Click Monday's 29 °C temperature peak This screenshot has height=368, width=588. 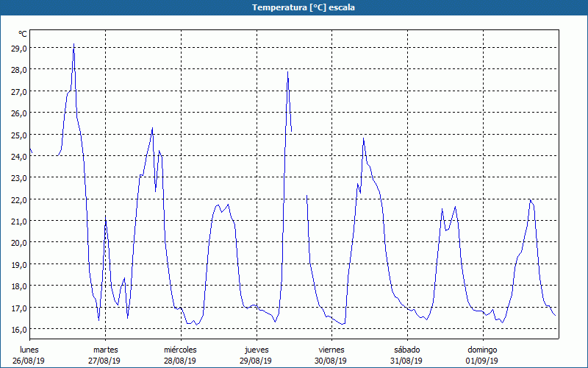(74, 44)
